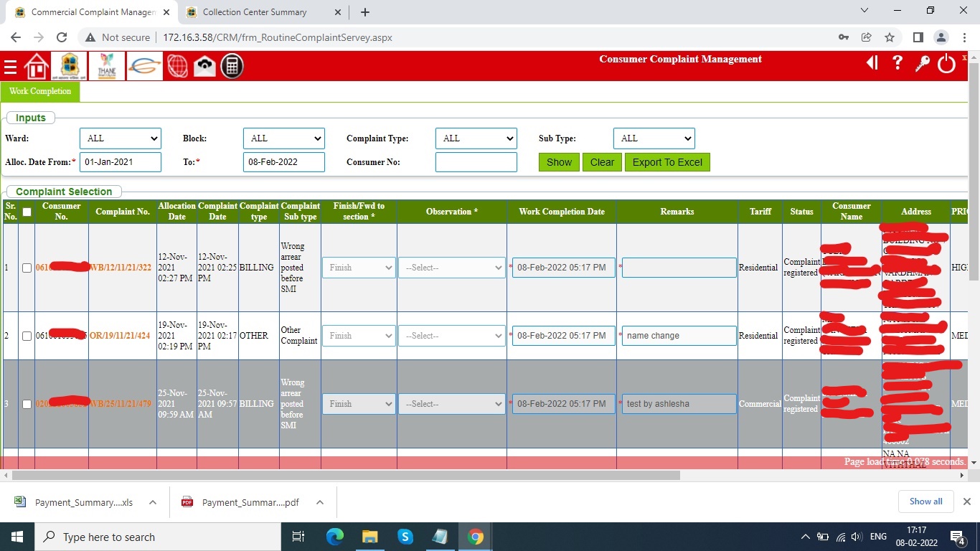Open the envelope mail icon
This screenshot has height=551, width=980.
click(x=204, y=66)
